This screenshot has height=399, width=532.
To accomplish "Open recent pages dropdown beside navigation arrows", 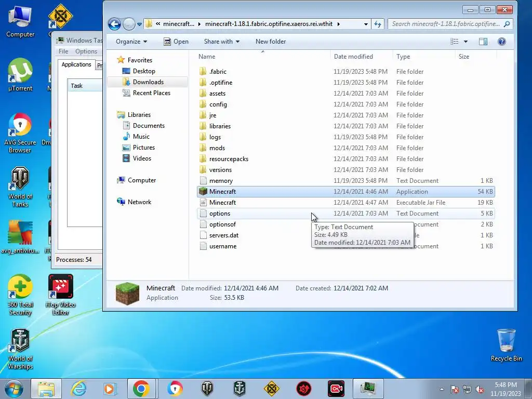I will 139,24.
